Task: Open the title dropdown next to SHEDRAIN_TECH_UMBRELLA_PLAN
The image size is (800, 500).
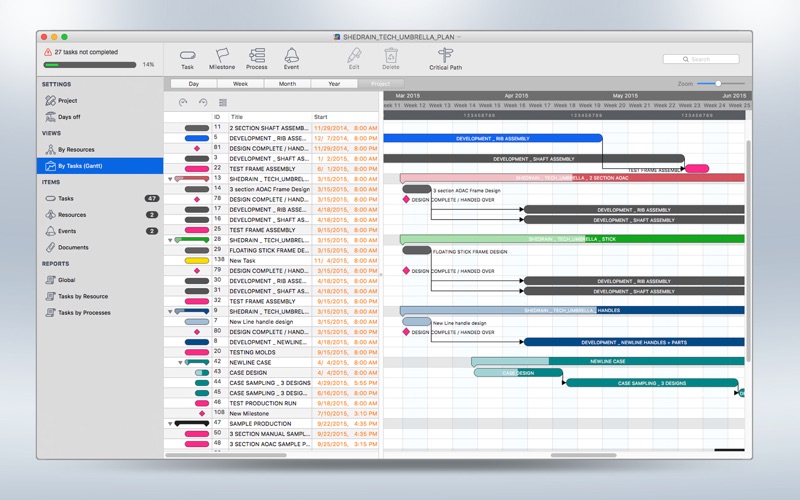Action: click(459, 37)
